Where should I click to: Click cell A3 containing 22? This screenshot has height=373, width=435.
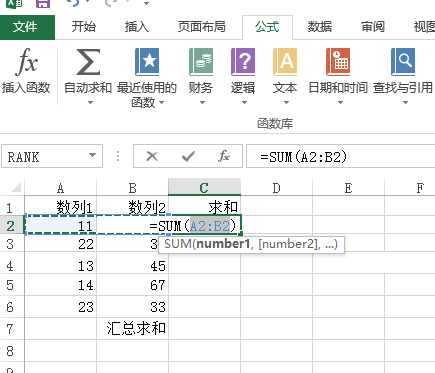coord(60,244)
